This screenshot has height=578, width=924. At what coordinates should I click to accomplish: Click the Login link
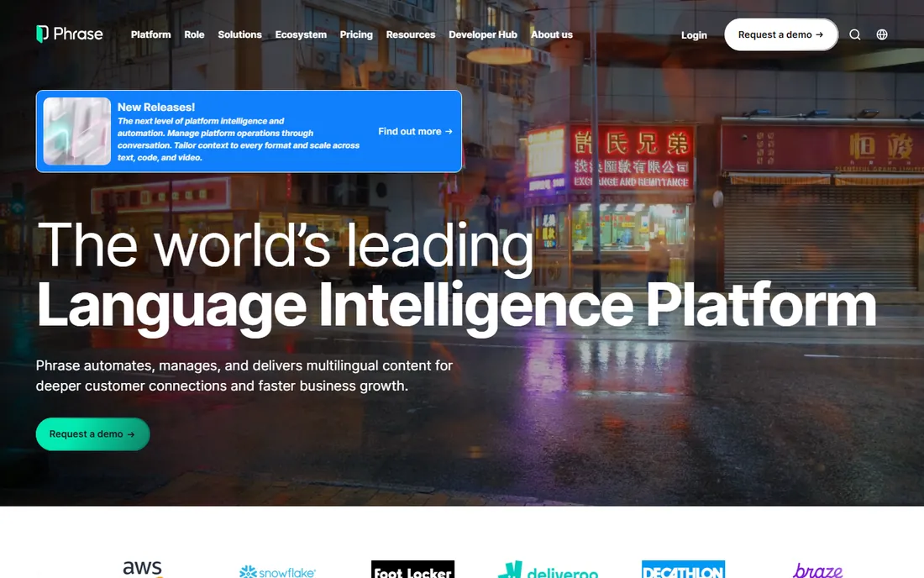point(694,35)
